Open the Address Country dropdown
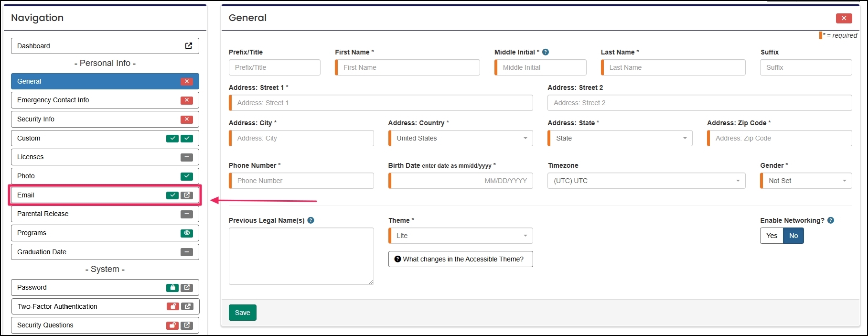 [461, 138]
